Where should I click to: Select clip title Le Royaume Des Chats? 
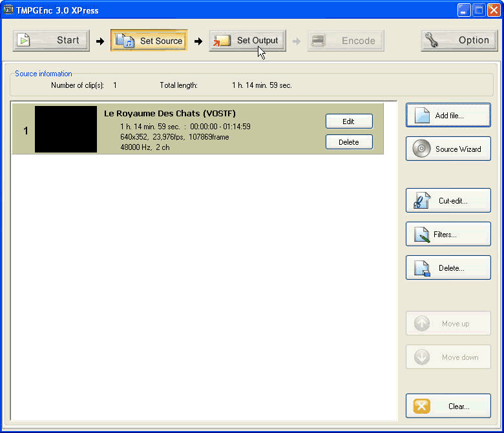pos(170,114)
